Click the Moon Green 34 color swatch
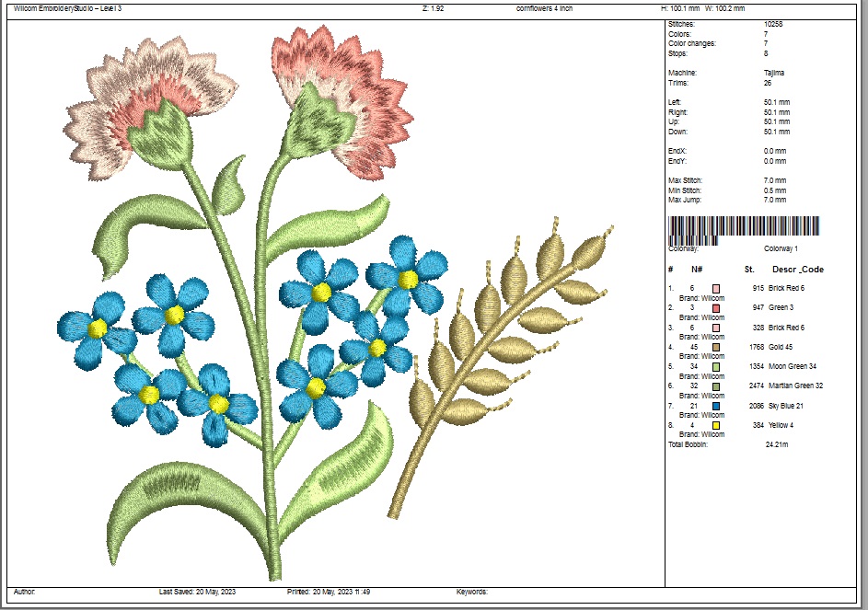The image size is (868, 610). pyautogui.click(x=716, y=366)
